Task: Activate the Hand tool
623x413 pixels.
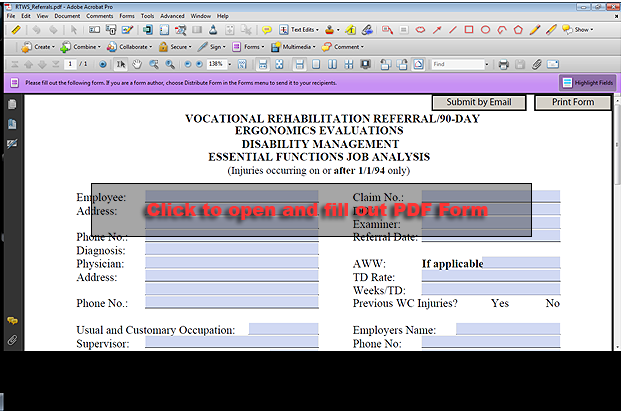Action: (x=137, y=64)
